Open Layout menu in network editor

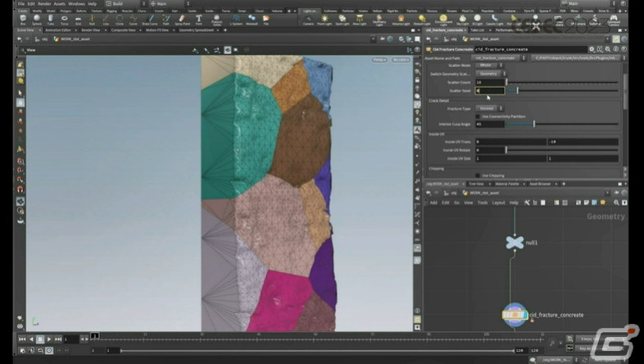(x=498, y=202)
